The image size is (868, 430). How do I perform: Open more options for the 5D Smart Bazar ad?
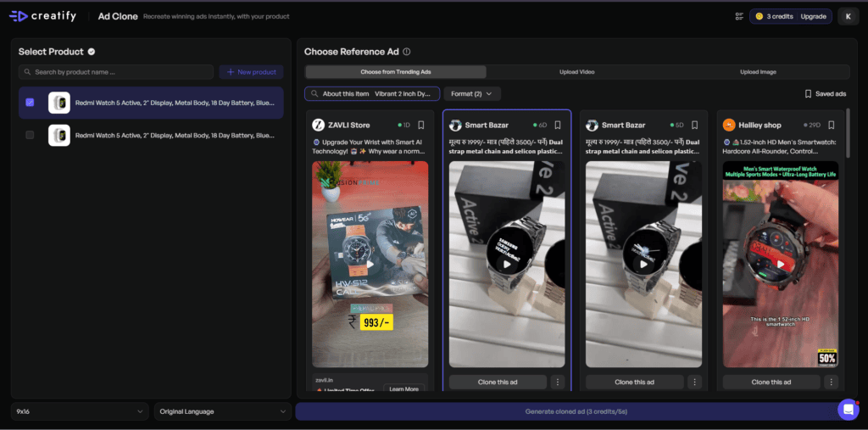pos(694,382)
